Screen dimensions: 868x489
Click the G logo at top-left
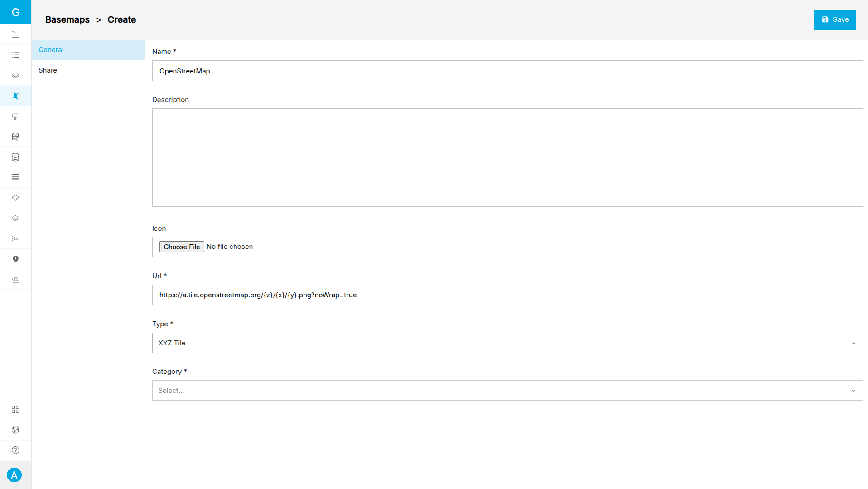15,12
